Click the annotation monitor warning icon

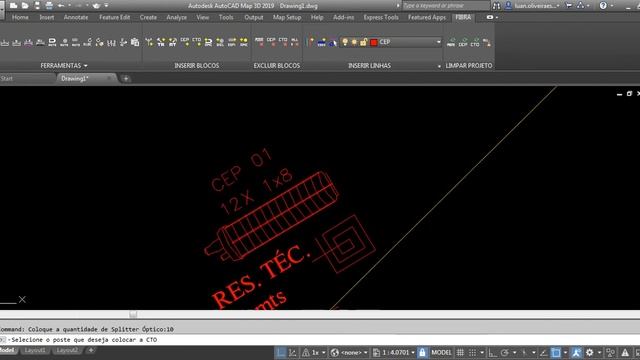coord(625,352)
